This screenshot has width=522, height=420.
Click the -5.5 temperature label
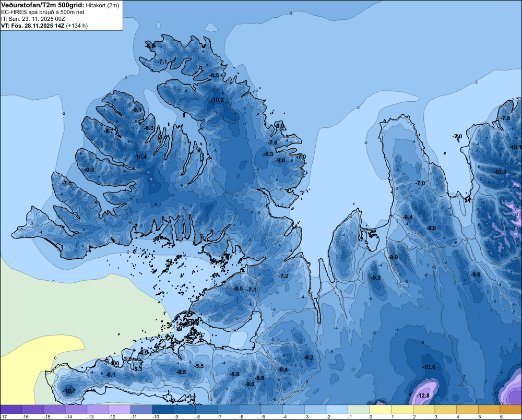pos(199,366)
